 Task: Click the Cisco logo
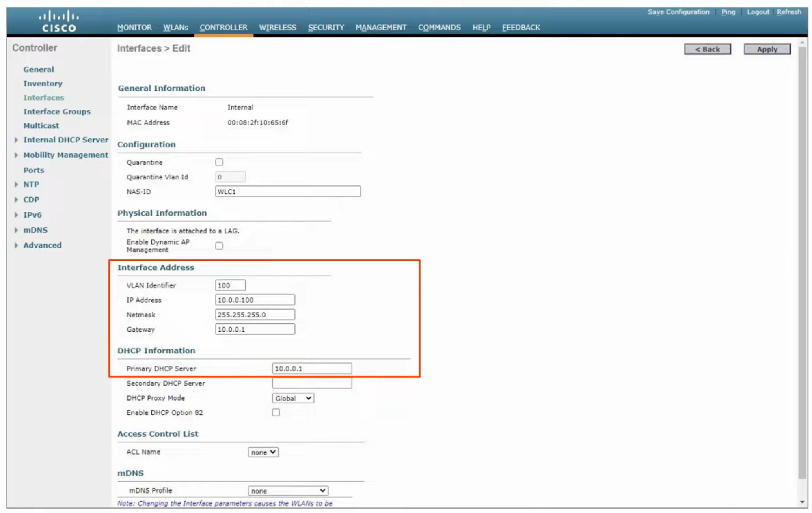[x=59, y=22]
